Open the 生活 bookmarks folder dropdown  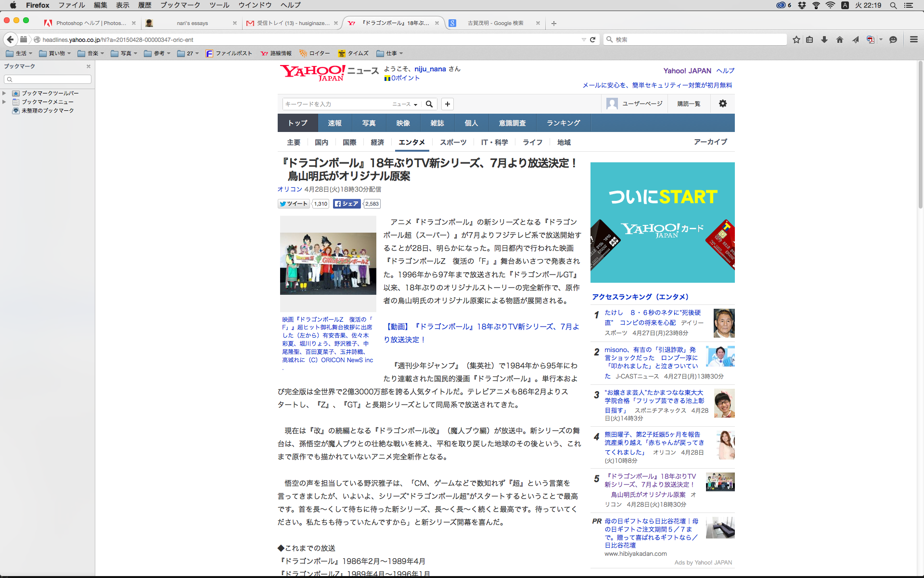point(20,53)
